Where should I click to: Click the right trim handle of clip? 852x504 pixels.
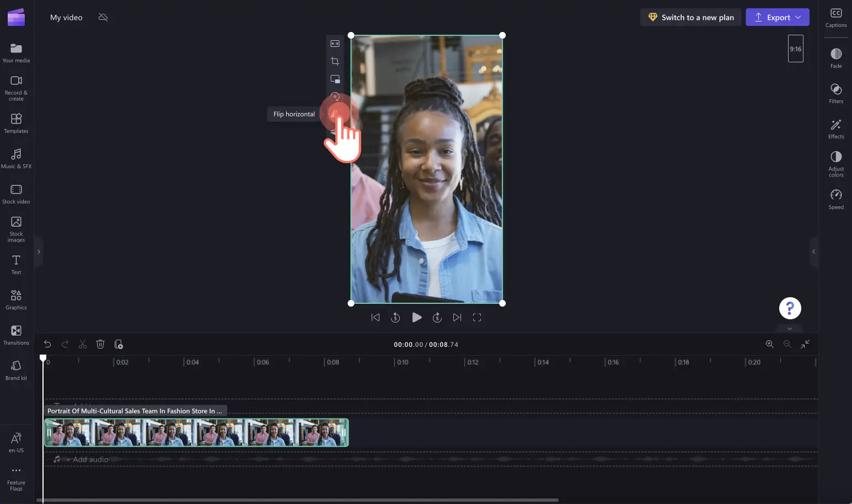345,433
